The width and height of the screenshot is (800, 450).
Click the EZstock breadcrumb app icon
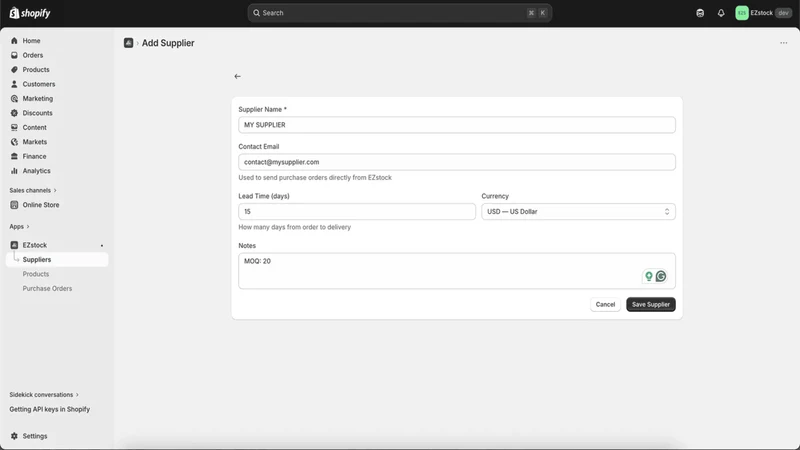[x=129, y=43]
